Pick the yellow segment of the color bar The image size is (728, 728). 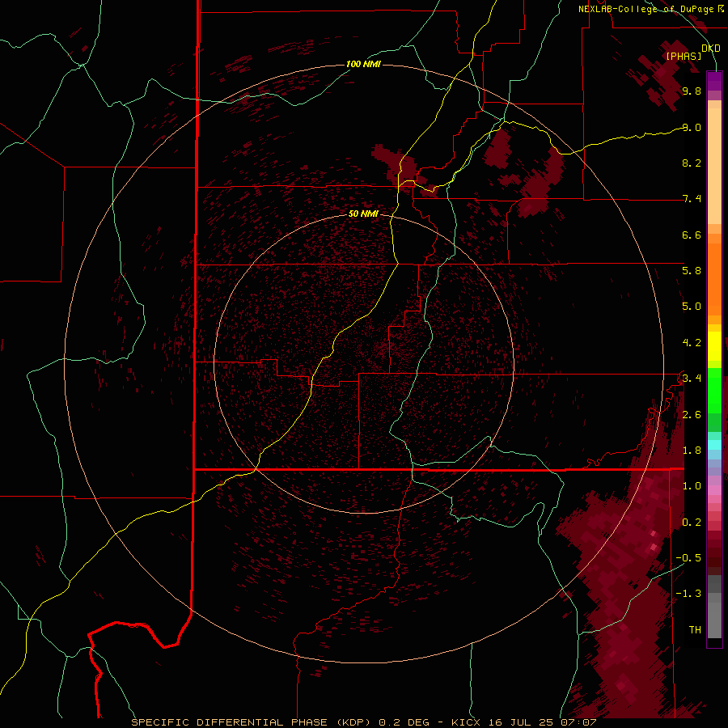pyautogui.click(x=714, y=346)
